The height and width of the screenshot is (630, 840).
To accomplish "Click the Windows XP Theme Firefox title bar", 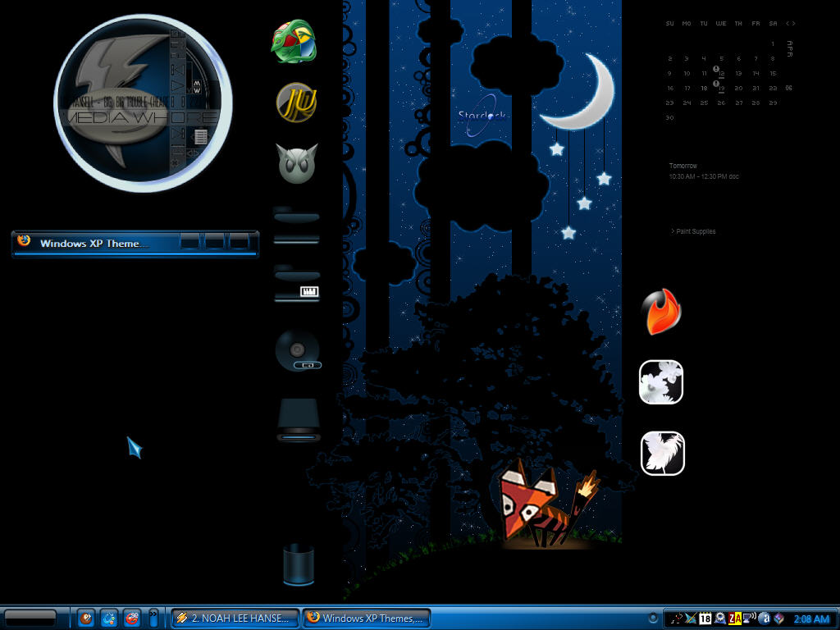I will [x=135, y=243].
